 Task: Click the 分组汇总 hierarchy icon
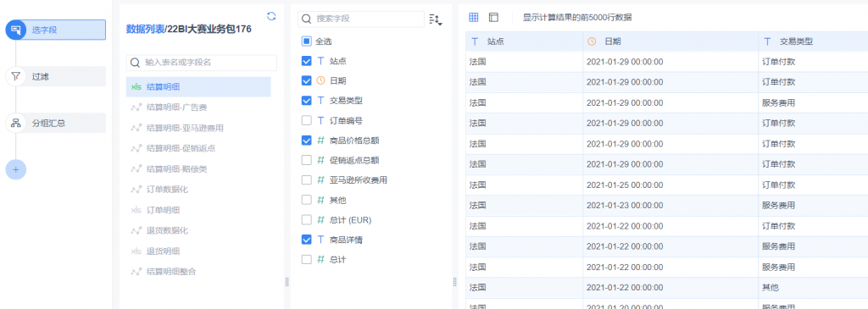click(15, 123)
